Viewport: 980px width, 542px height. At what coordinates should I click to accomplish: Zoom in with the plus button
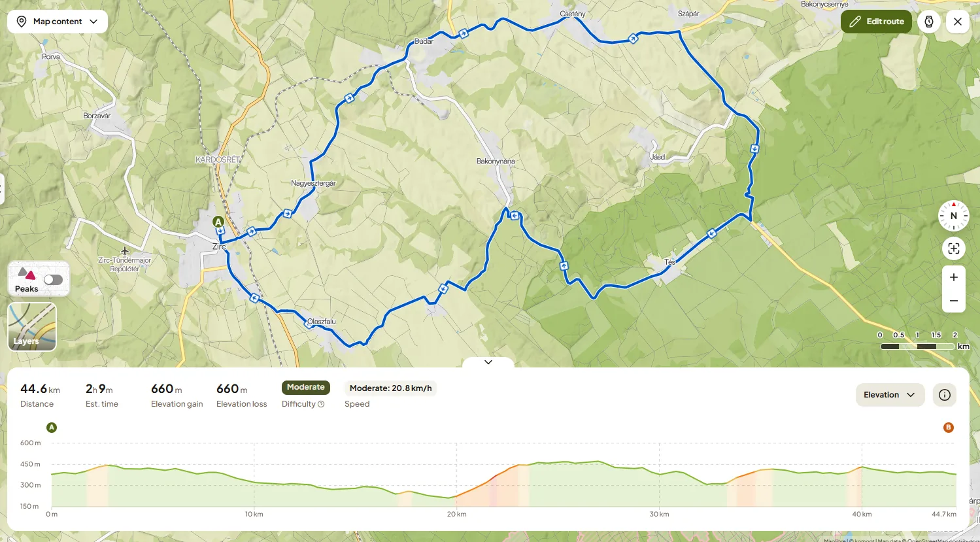click(x=954, y=277)
